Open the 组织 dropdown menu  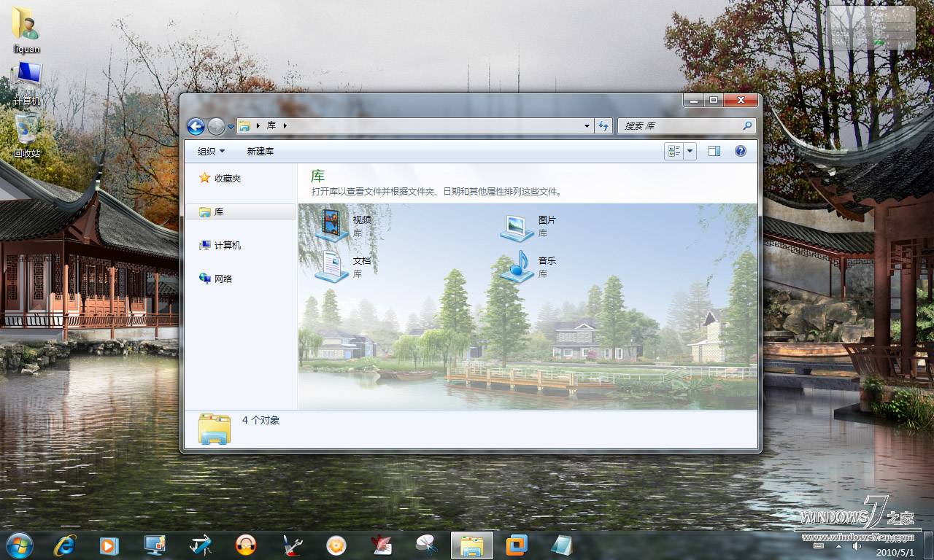point(210,151)
